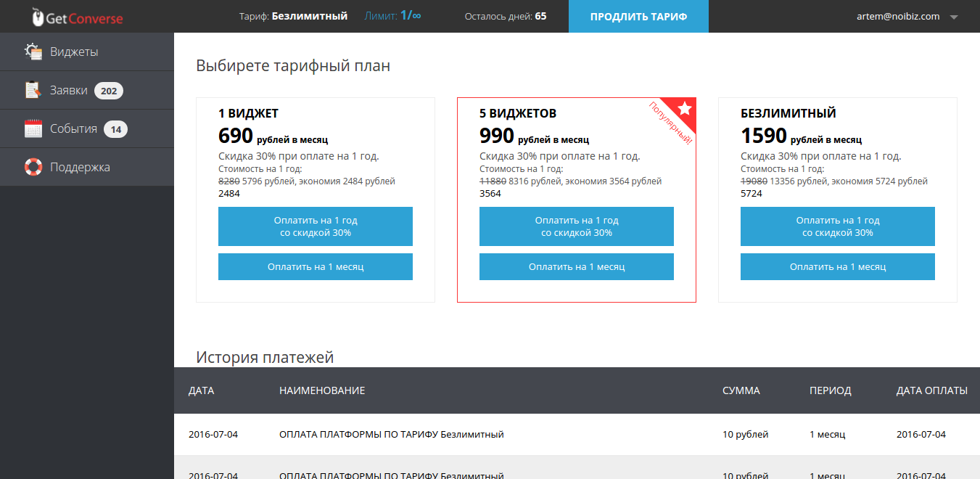Open the События menu item

coord(87,128)
